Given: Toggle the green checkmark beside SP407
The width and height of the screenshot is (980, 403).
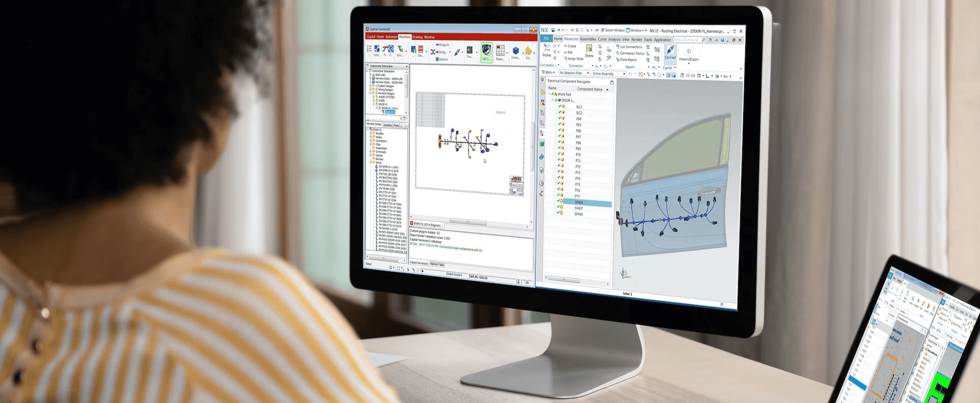Looking at the screenshot, I should pos(558,207).
